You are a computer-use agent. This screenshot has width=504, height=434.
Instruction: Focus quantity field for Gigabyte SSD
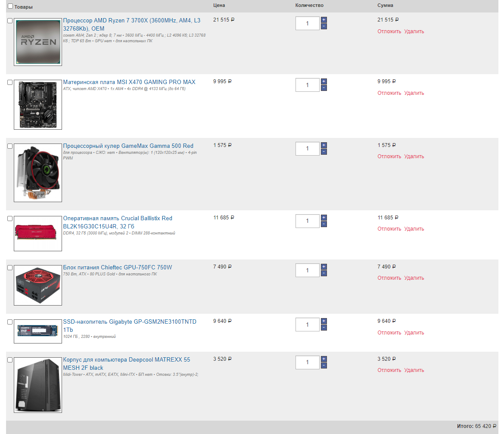click(307, 325)
